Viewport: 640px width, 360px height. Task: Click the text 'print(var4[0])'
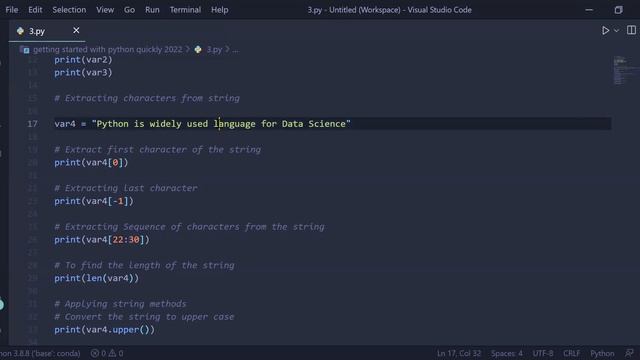(91, 162)
